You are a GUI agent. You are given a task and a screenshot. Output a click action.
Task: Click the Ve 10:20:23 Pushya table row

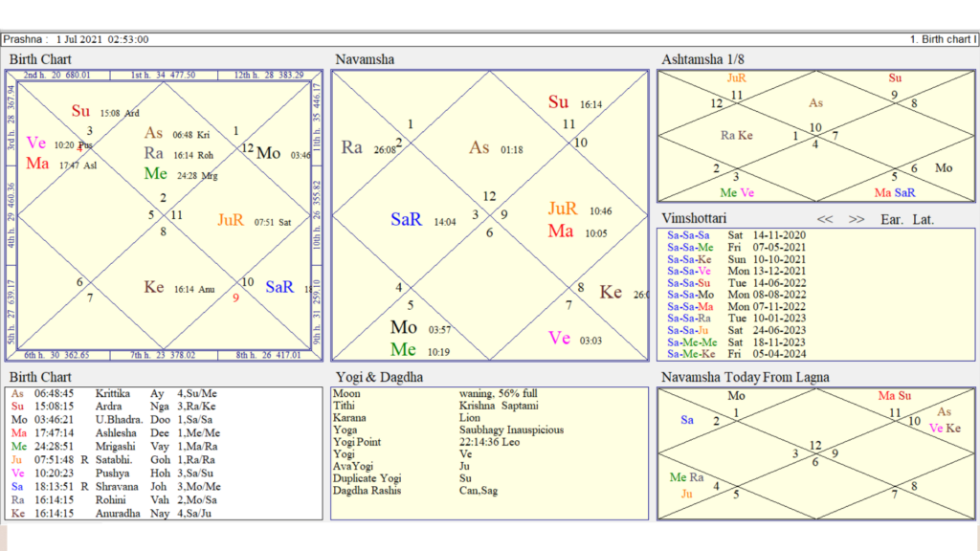(115, 474)
